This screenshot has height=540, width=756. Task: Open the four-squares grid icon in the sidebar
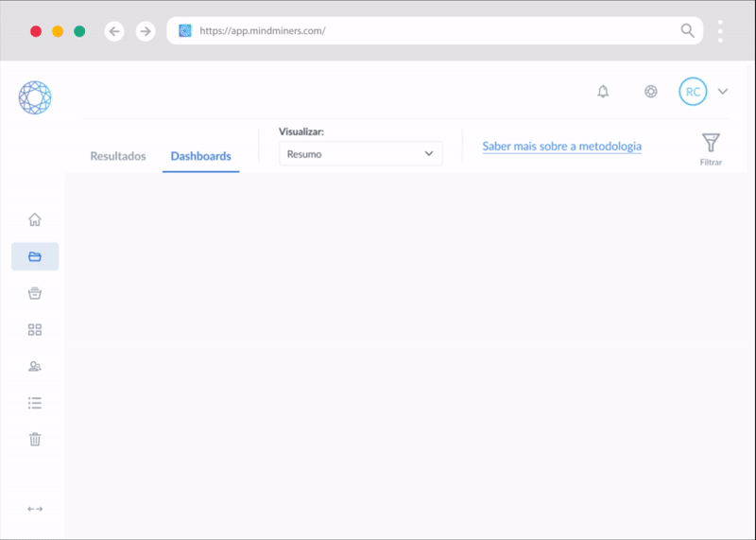pyautogui.click(x=35, y=330)
